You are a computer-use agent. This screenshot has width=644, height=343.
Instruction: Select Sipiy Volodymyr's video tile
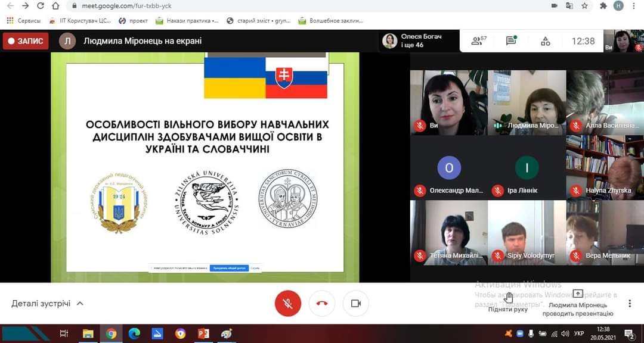tap(527, 232)
